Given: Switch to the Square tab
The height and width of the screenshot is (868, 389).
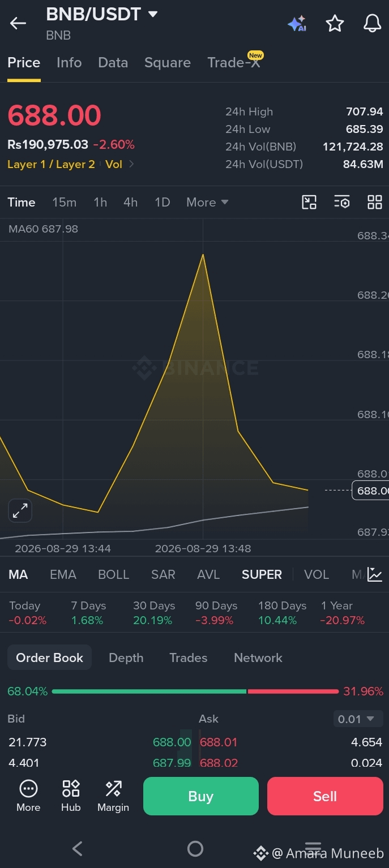Looking at the screenshot, I should [x=168, y=63].
